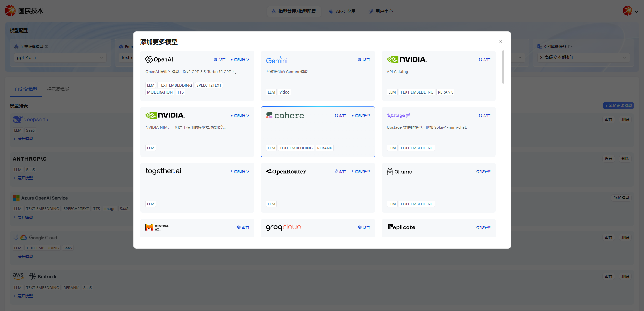
Task: Click the Mistral AI logo
Action: click(x=157, y=227)
